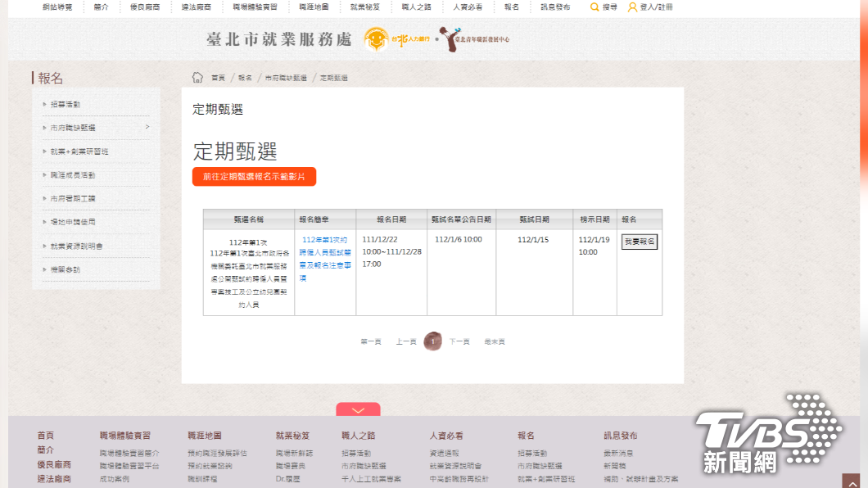Image resolution: width=868 pixels, height=488 pixels.
Task: Click orange 前往定期甄選報名示範影片 button
Action: 254,177
